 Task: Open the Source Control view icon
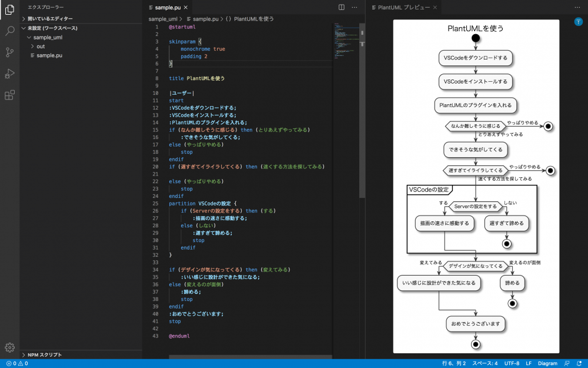tap(10, 52)
